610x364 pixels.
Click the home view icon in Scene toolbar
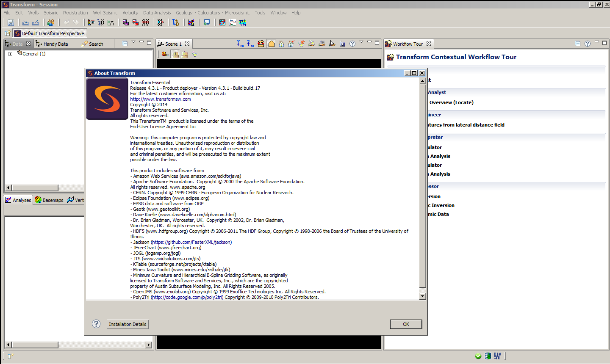(x=281, y=44)
